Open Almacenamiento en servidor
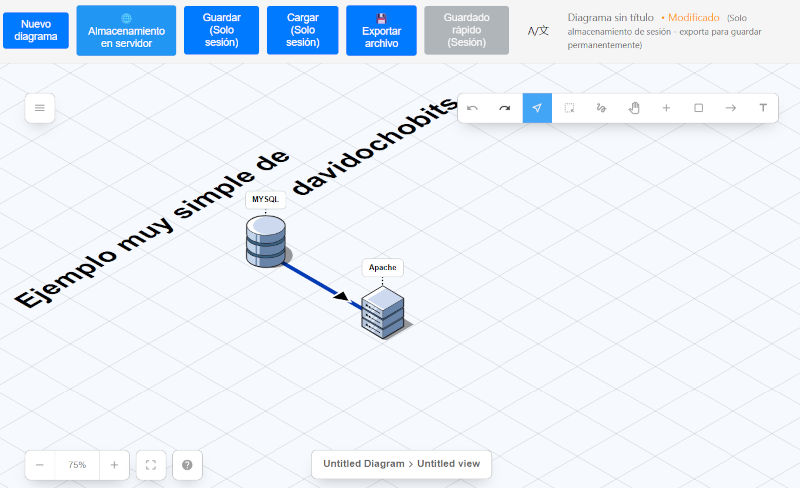800x488 pixels. tap(126, 31)
